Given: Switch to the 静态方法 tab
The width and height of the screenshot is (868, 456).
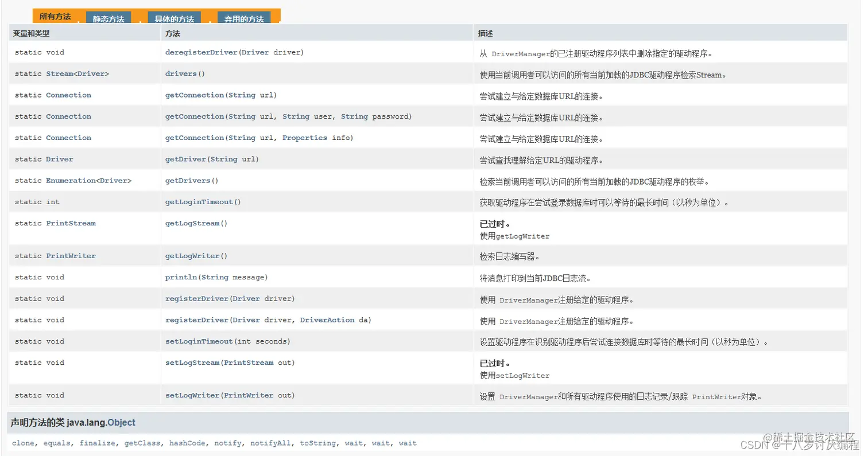Looking at the screenshot, I should point(108,18).
